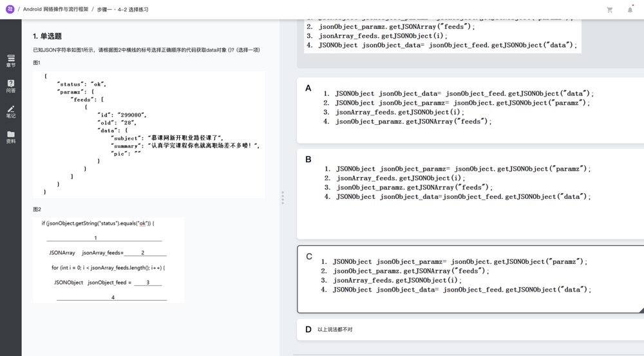This screenshot has width=644, height=356.
Task: Click the 图2 code template image
Action: [x=108, y=260]
